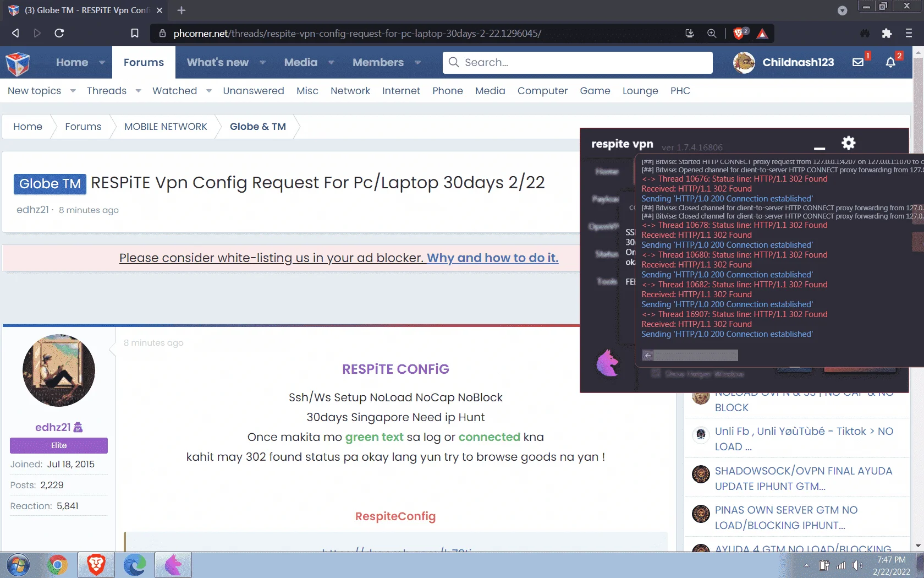This screenshot has height=578, width=924.
Task: Open the Forums tab
Action: (144, 62)
